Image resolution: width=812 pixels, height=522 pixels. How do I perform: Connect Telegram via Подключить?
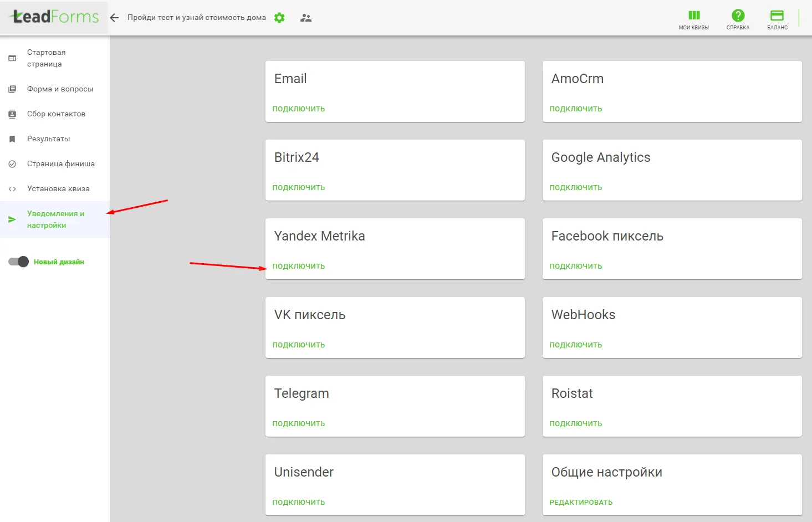pos(299,423)
